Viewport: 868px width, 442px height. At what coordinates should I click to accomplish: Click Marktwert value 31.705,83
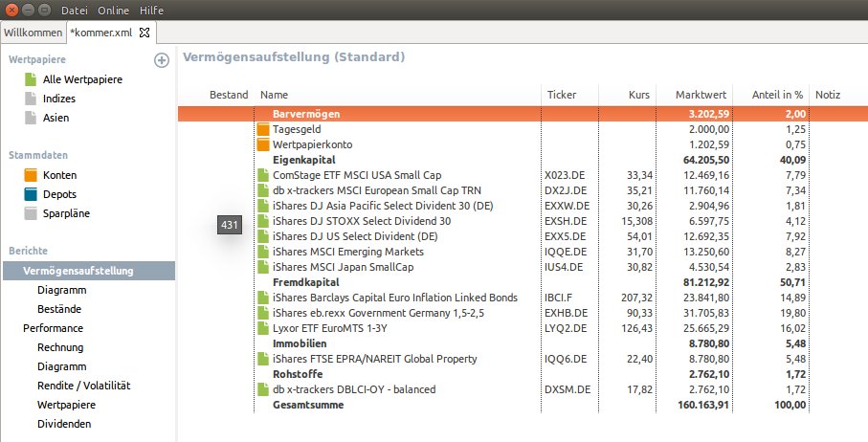(706, 313)
